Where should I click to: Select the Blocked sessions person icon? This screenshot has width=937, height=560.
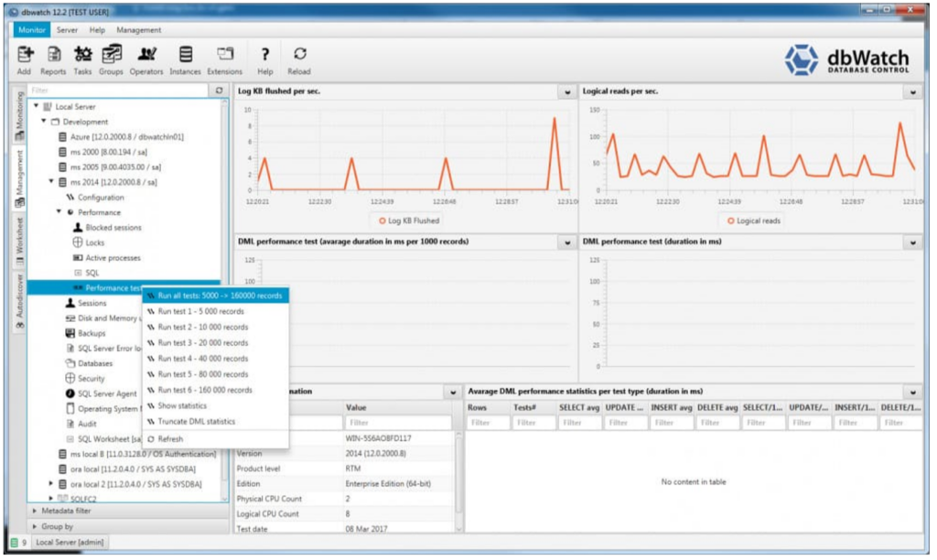[78, 228]
